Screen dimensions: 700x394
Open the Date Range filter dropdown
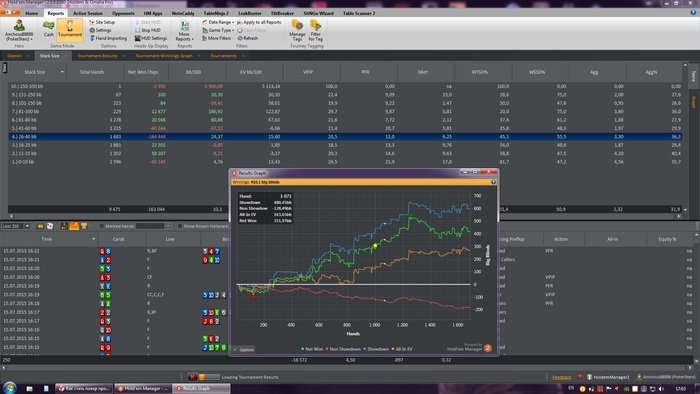tap(218, 22)
